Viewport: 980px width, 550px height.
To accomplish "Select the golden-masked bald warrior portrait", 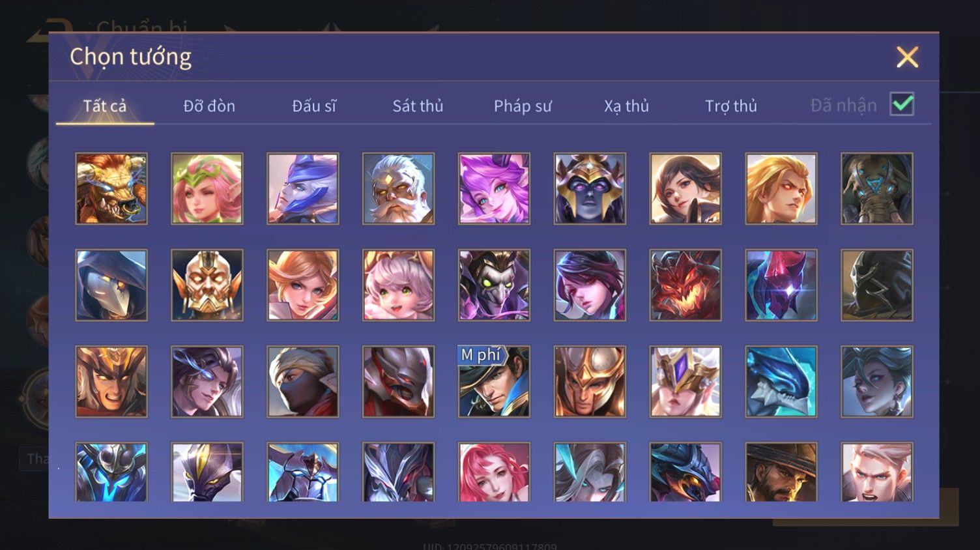I will tap(207, 285).
